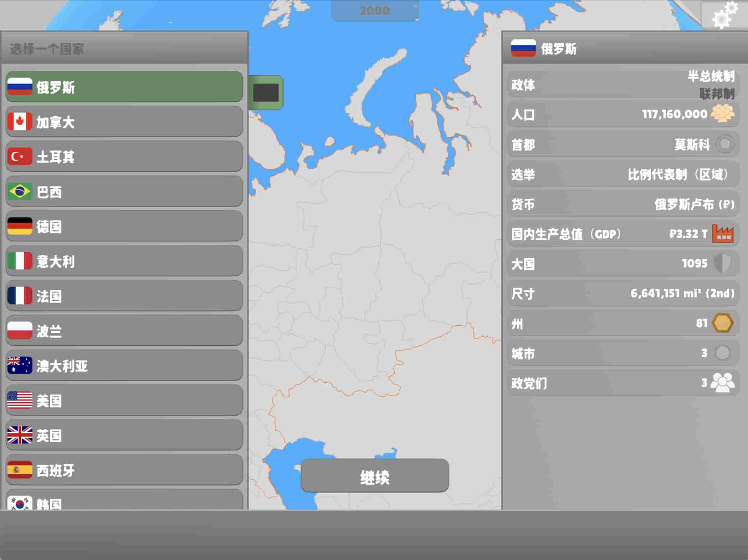Select the 俄罗斯 country entry

pos(124,87)
